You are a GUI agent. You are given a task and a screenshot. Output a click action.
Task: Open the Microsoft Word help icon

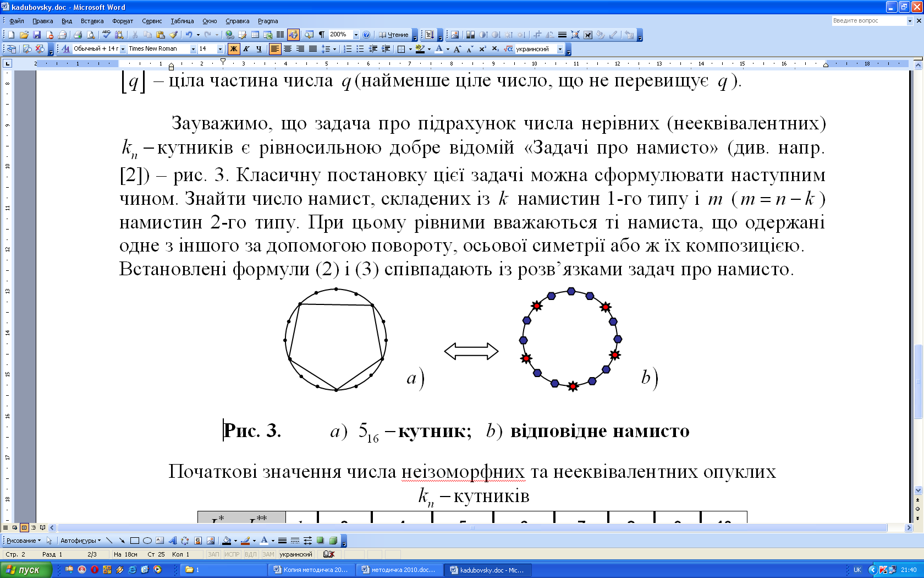[366, 35]
